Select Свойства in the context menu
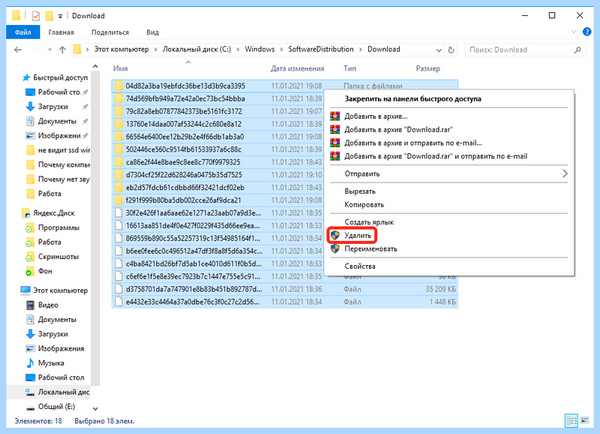The image size is (600, 434). [360, 266]
